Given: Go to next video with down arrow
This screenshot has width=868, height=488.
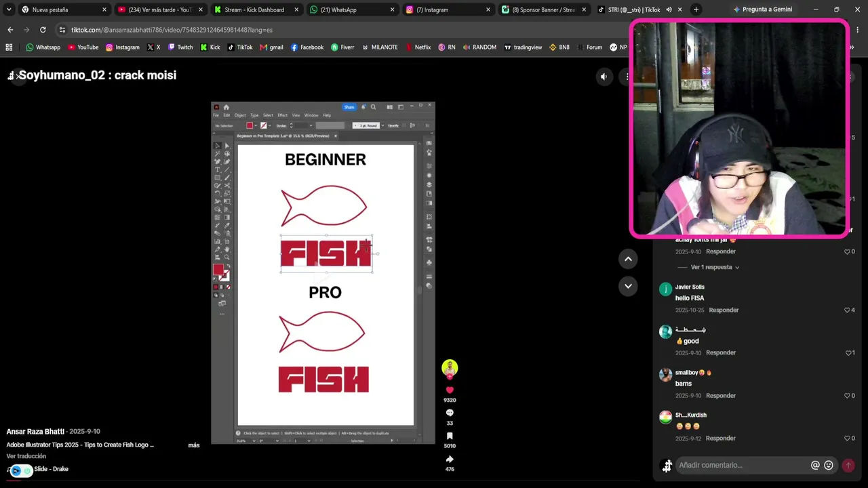Looking at the screenshot, I should pyautogui.click(x=628, y=286).
